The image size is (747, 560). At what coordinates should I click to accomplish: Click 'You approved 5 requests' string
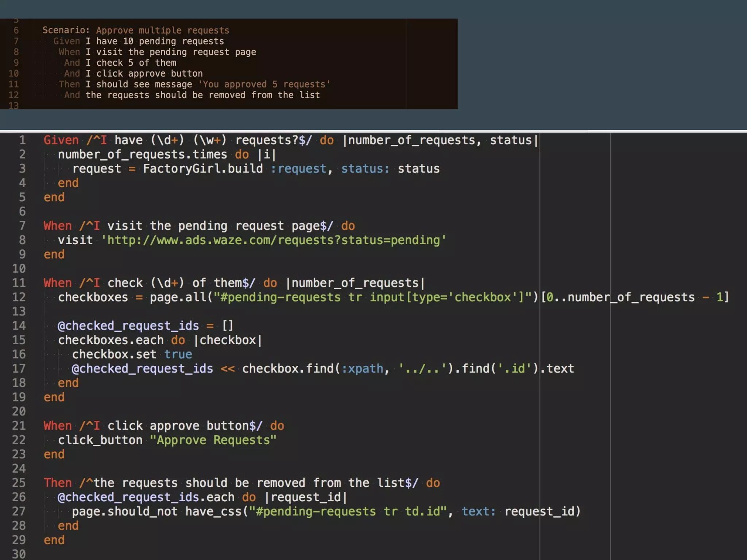tap(264, 84)
